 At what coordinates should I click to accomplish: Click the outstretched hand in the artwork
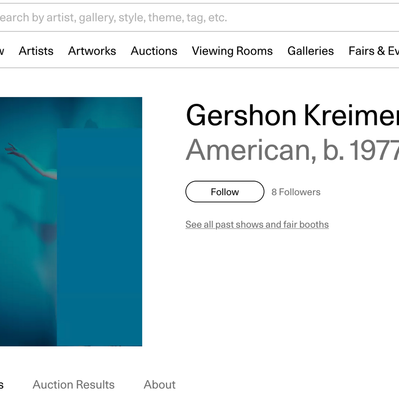tap(13, 150)
